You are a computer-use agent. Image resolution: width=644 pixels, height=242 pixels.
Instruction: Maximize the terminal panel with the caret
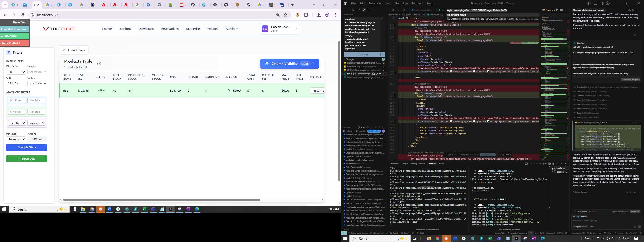pos(561,164)
